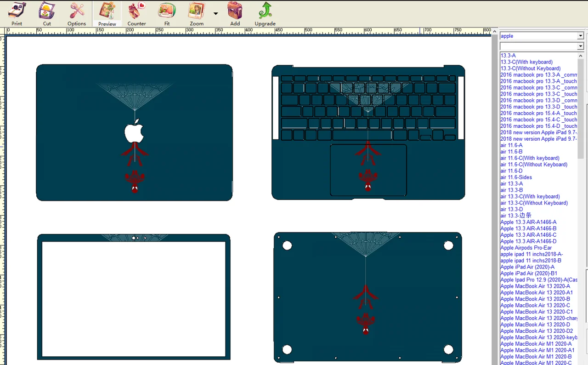Select Apple MacBook Air 13 2020-C
588x365 pixels.
tap(535, 306)
